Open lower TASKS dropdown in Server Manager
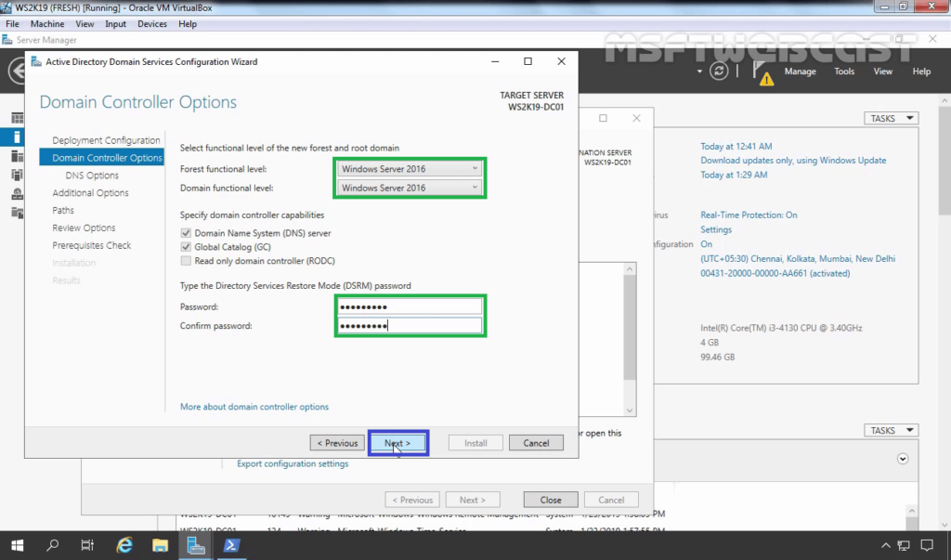 click(891, 430)
